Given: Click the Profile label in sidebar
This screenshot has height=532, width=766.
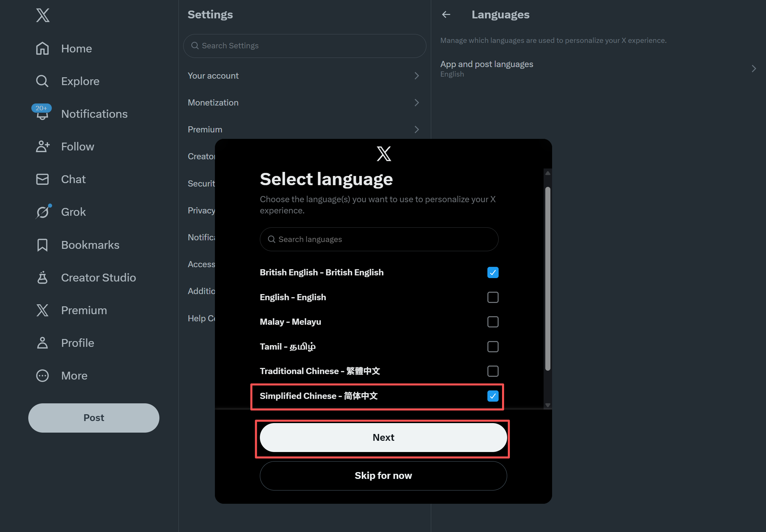Looking at the screenshot, I should coord(78,343).
